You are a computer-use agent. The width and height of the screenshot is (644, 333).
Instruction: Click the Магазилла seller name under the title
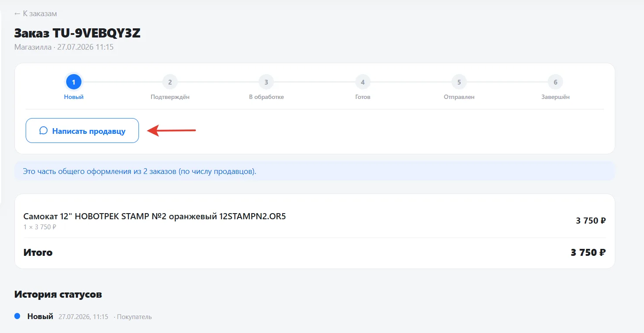(x=33, y=47)
